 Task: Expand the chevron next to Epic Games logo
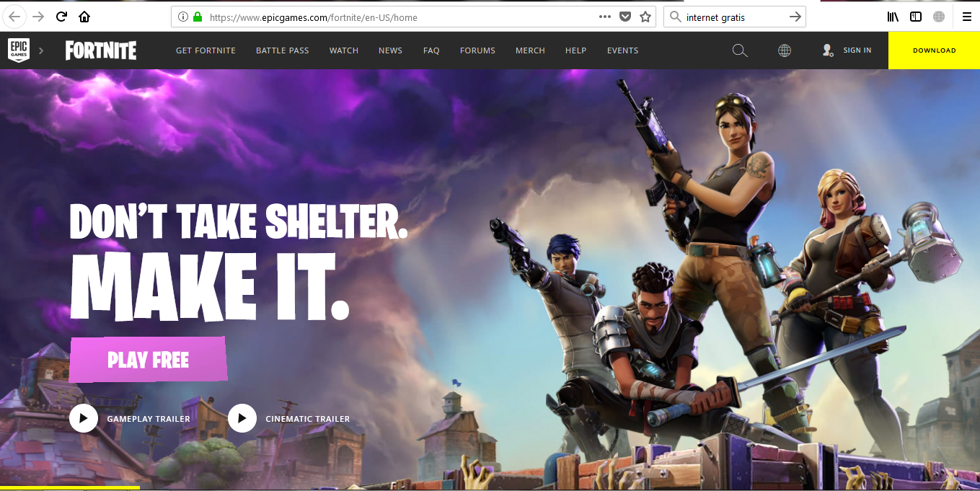pos(41,50)
